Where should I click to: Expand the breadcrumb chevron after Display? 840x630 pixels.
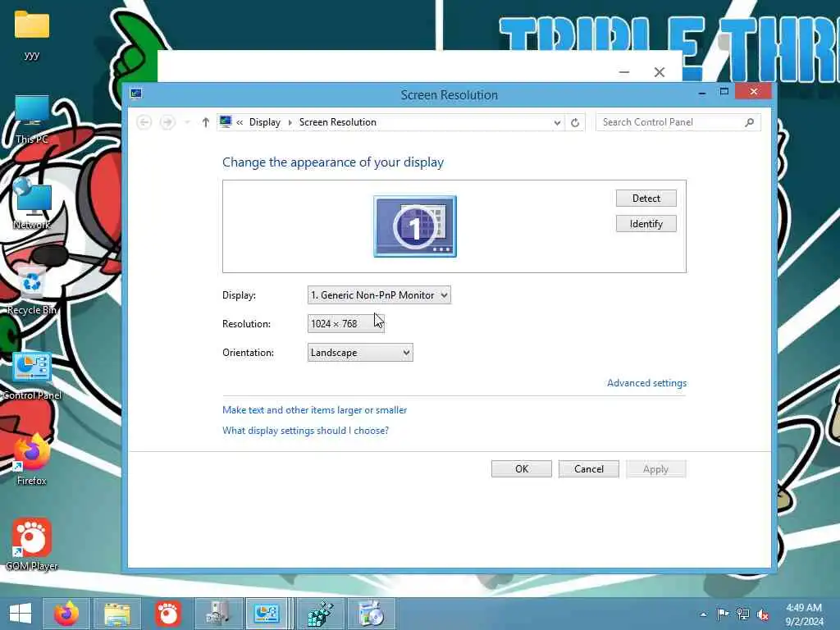(x=290, y=123)
